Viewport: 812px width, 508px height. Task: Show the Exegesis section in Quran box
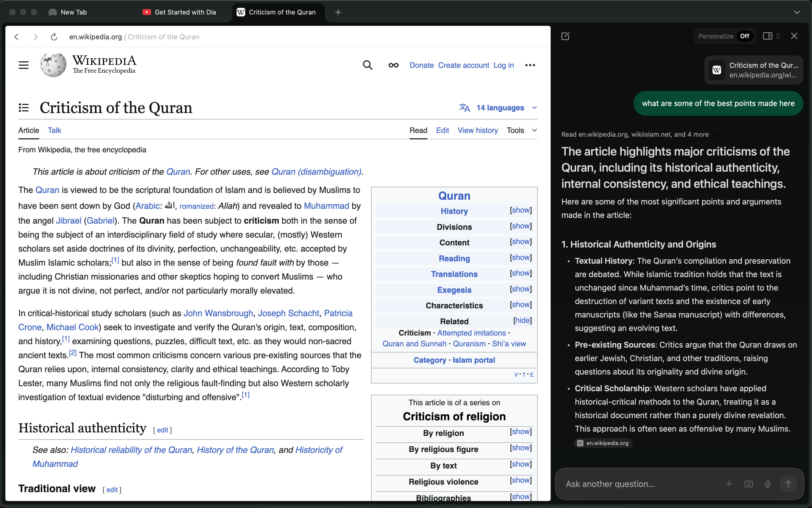pos(521,289)
